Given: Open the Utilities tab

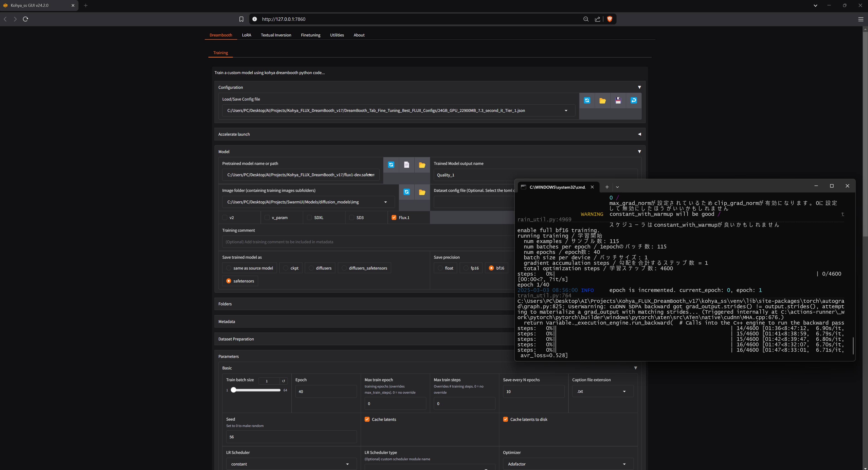Looking at the screenshot, I should [337, 35].
